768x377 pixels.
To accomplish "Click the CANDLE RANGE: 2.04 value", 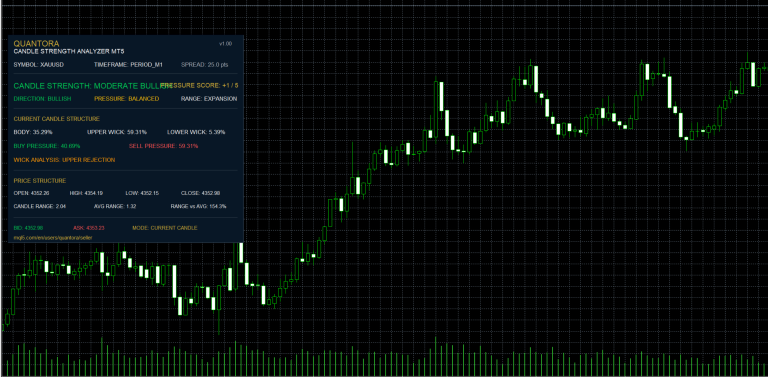I will (x=40, y=207).
